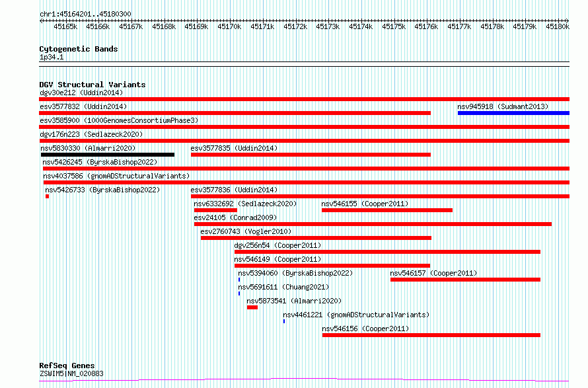Click the red dgv30e212 variant bar
Image resolution: width=588 pixels, height=388 pixels.
[x=304, y=99]
